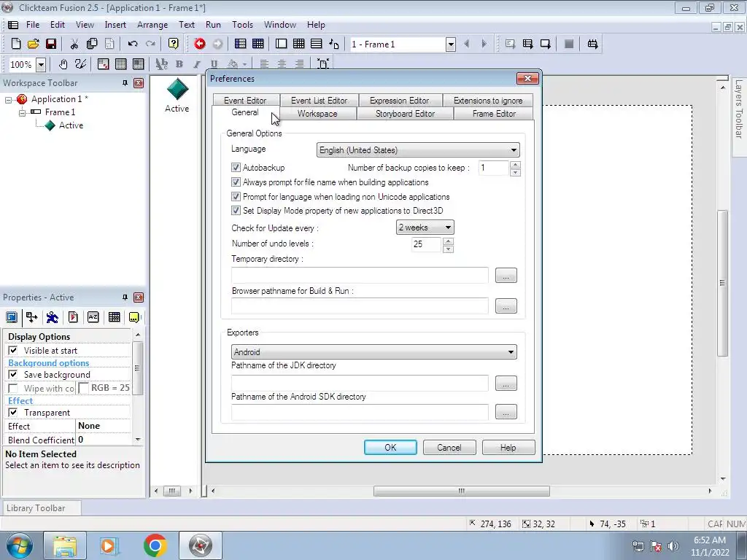Click Cancel in Preferences dialog
Viewport: 747px width, 560px height.
pyautogui.click(x=449, y=448)
